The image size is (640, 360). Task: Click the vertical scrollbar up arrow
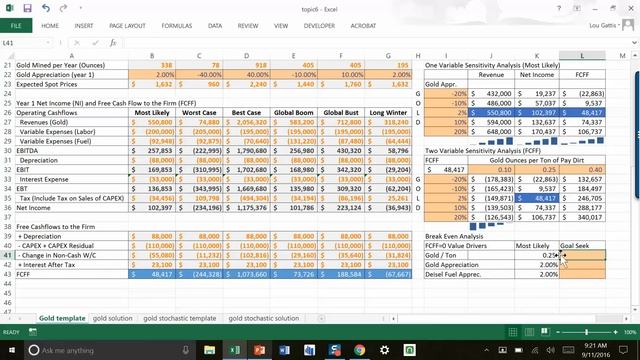[635, 56]
